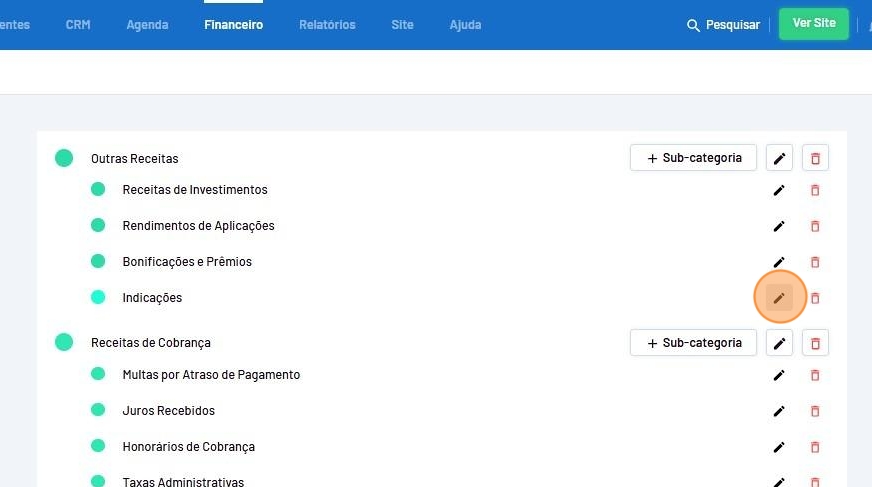Edit Bonificações e Prêmios entry
This screenshot has width=872, height=487.
(x=779, y=262)
